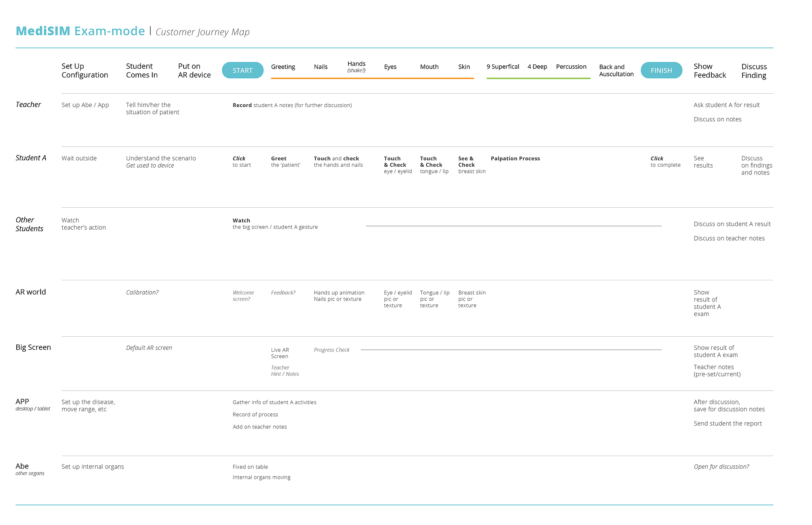Select the Percussion stage header
Viewport: 812px width, 525px height.
point(571,67)
